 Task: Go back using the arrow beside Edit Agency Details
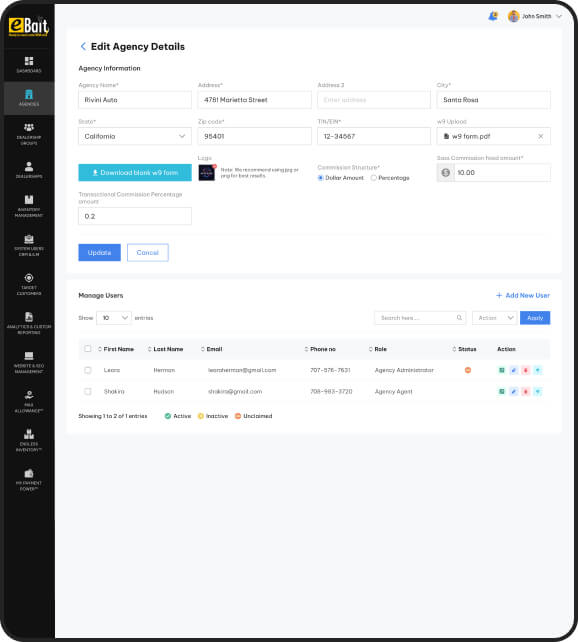tap(83, 46)
